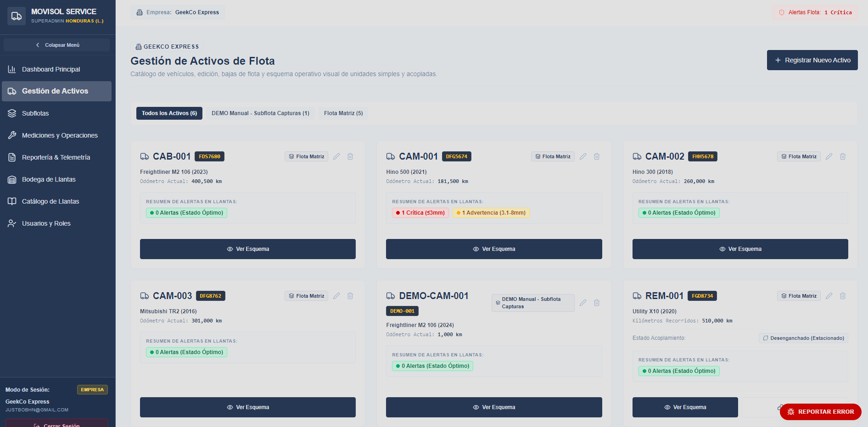Delete the CAM-001 asset via trash icon

pos(597,156)
